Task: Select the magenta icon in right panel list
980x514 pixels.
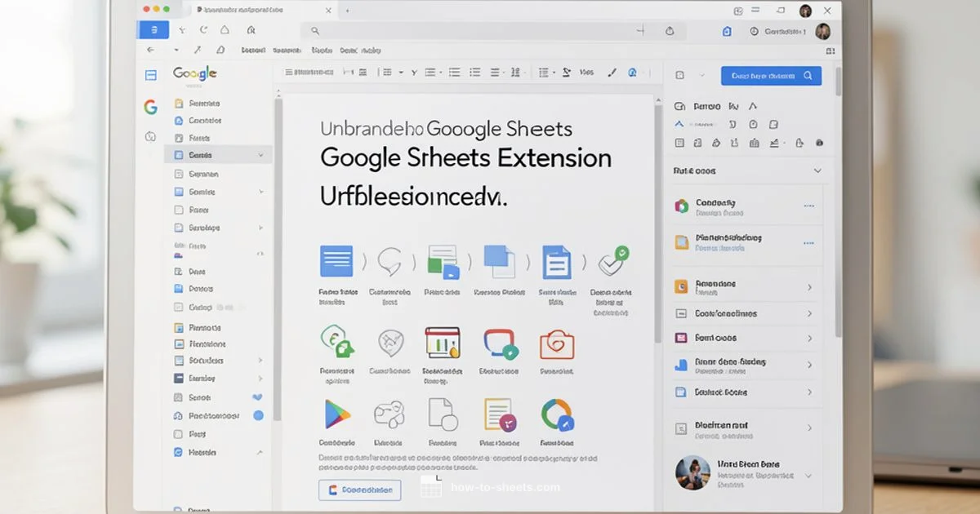Action: pos(681,338)
